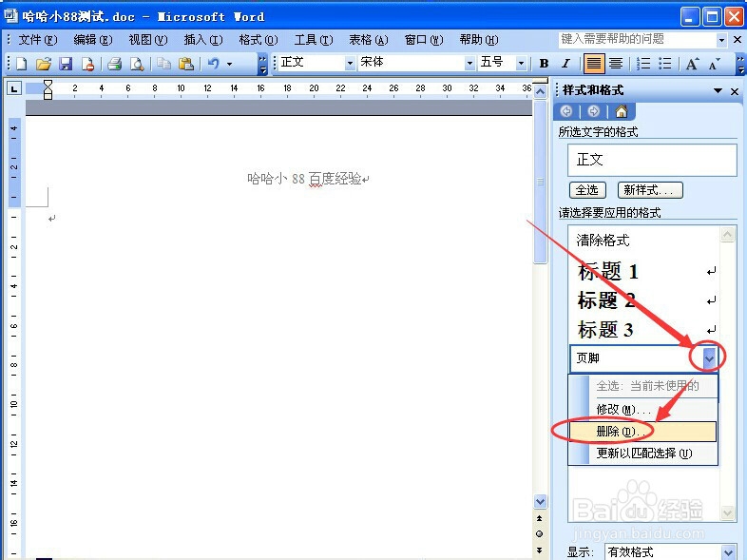Click the permission document icon

(87, 64)
